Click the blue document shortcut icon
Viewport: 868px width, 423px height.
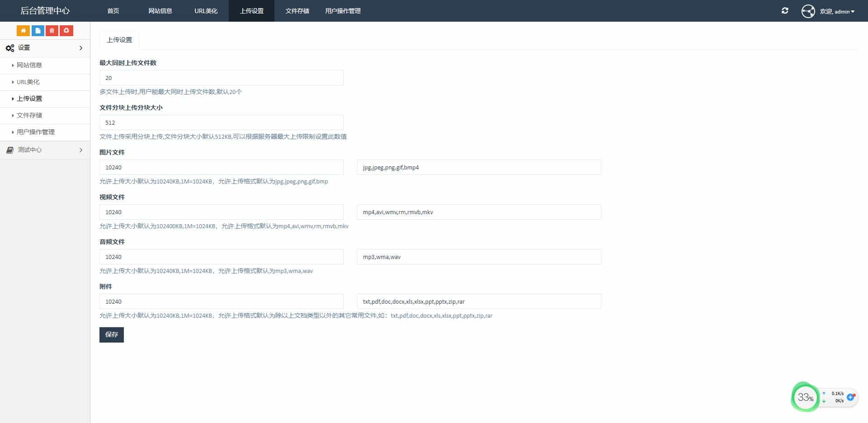[38, 31]
